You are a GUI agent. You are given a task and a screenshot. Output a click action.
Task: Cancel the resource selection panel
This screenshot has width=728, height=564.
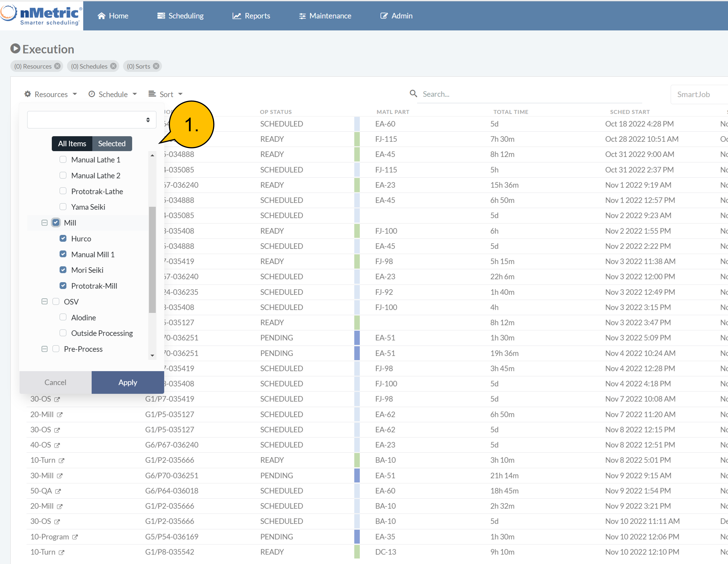click(x=55, y=382)
